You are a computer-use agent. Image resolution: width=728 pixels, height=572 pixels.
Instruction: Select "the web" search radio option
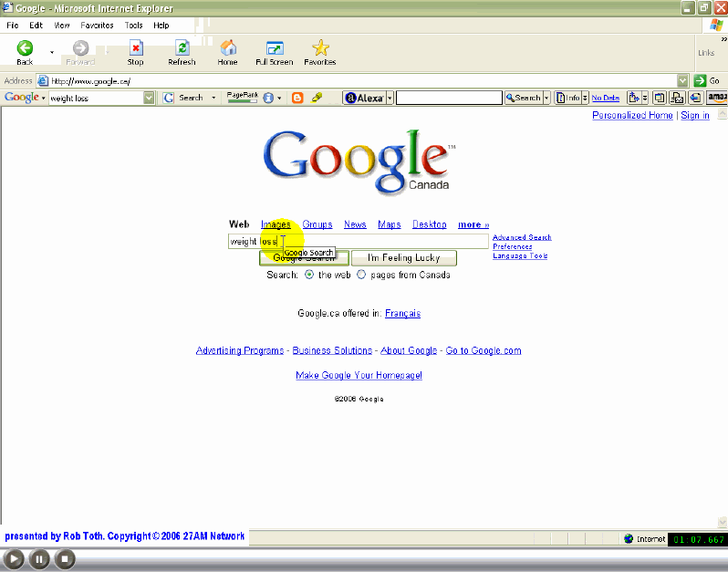(309, 275)
